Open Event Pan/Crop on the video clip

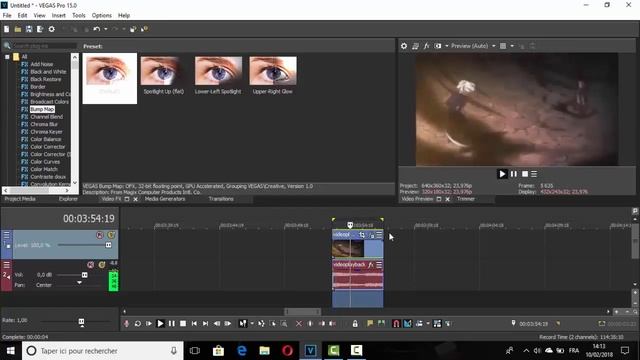(x=362, y=235)
